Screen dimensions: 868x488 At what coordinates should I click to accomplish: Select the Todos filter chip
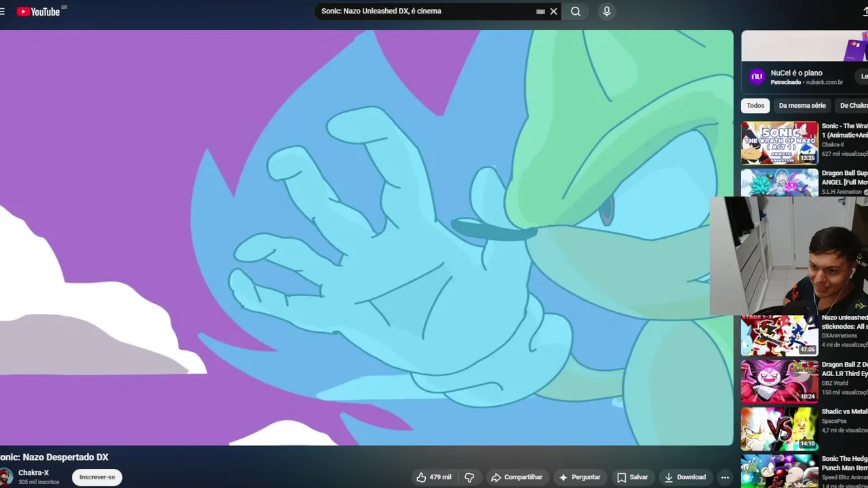pyautogui.click(x=755, y=106)
